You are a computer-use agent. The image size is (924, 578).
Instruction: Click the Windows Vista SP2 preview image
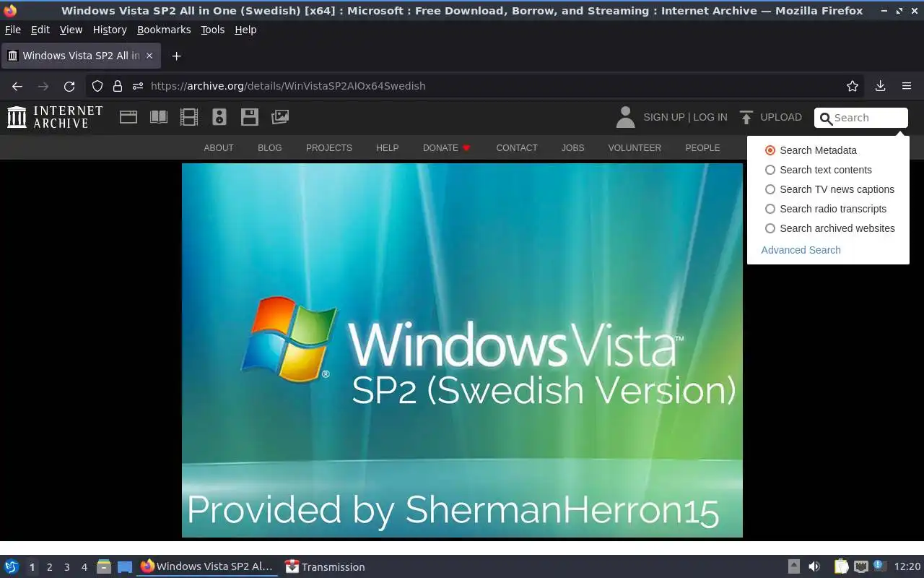tap(462, 350)
